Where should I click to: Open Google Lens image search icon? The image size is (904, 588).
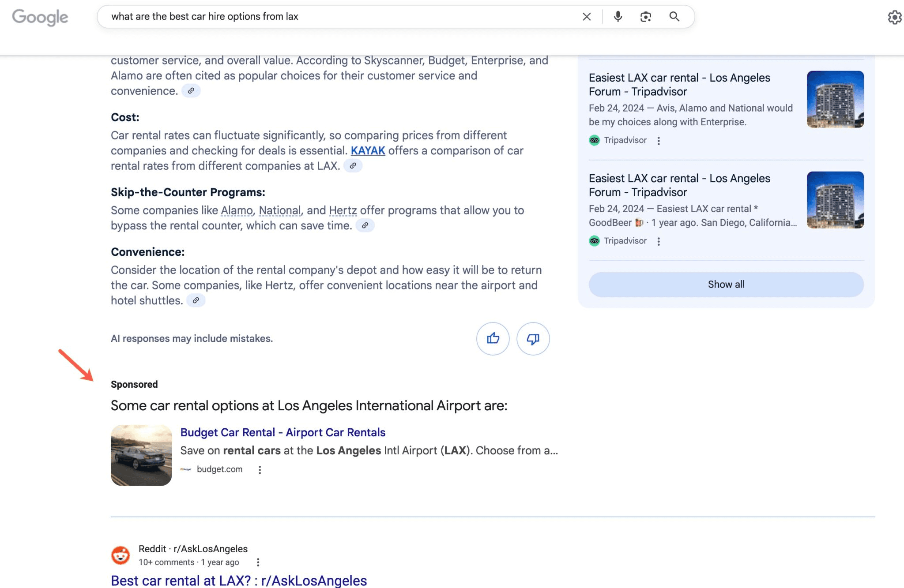(646, 17)
